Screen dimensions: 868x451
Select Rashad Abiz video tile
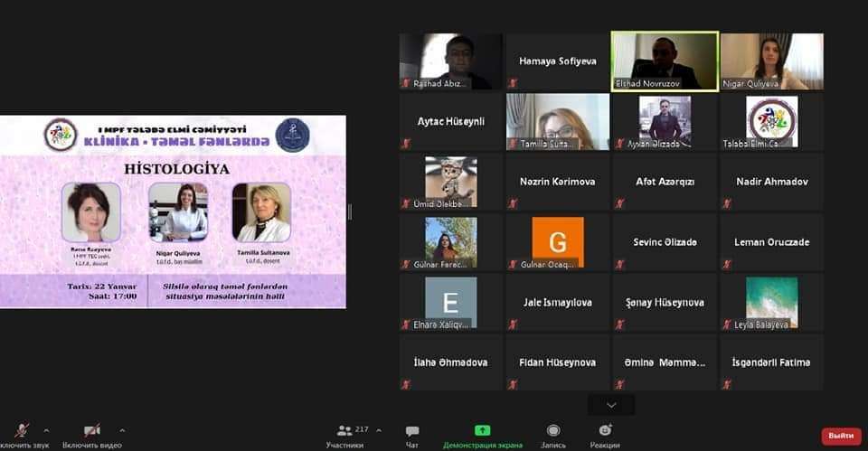450,61
